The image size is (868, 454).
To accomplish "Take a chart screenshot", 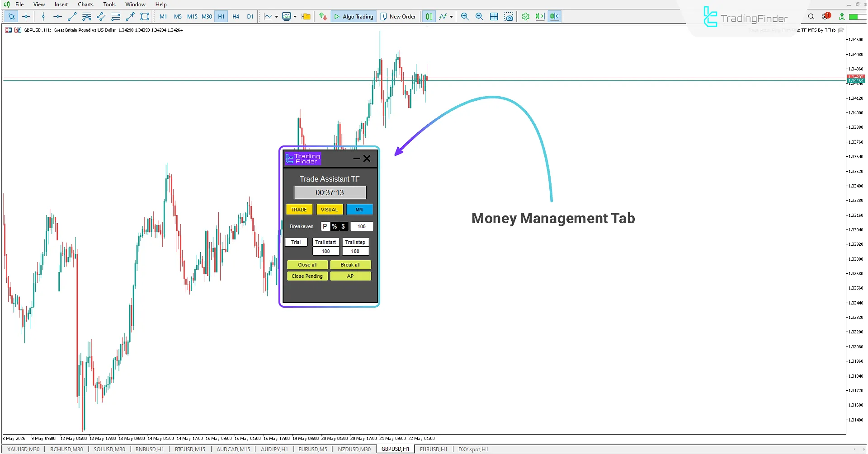I will point(509,16).
